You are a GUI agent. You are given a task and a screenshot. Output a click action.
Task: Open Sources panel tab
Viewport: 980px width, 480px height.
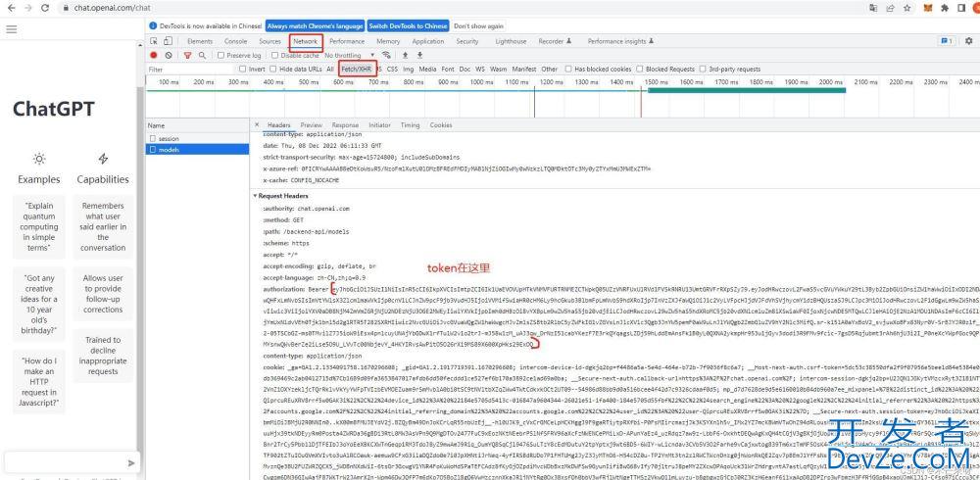pyautogui.click(x=270, y=41)
